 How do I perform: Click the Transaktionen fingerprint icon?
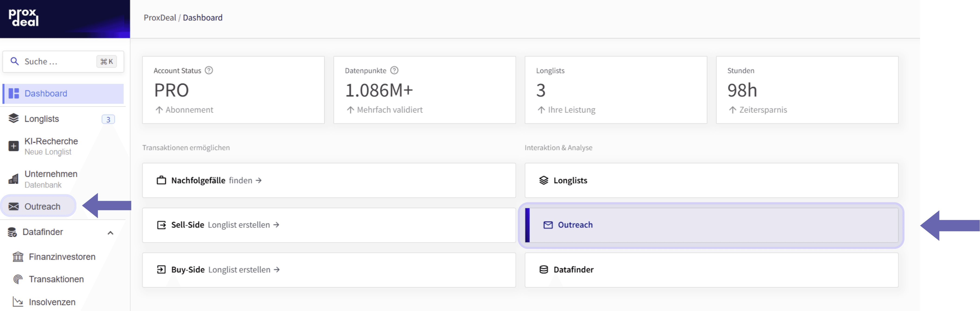(18, 279)
